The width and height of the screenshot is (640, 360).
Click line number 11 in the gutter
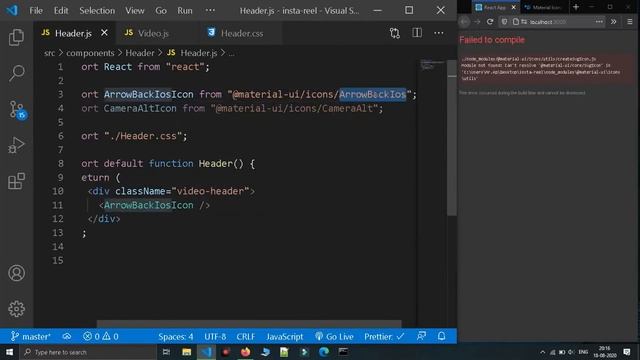click(x=58, y=205)
